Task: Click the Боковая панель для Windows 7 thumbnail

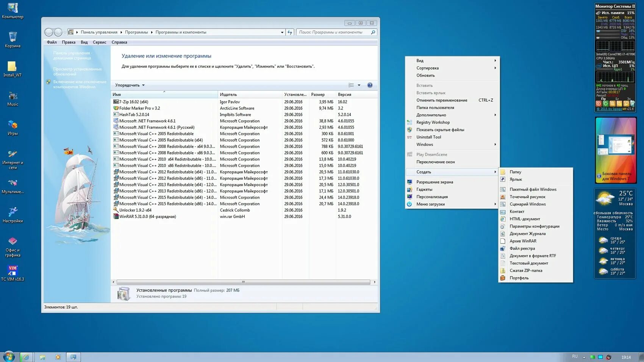Action: 616,150
